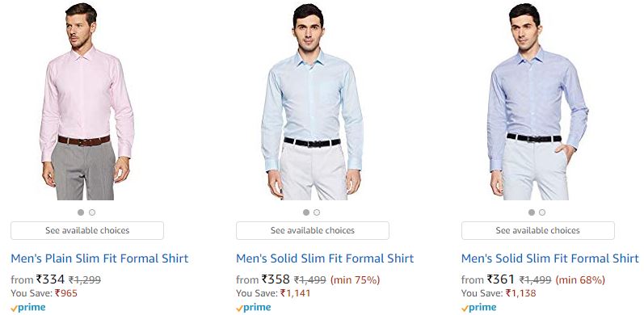
Task: Select second image dot under light blue shirt
Action: (x=317, y=212)
